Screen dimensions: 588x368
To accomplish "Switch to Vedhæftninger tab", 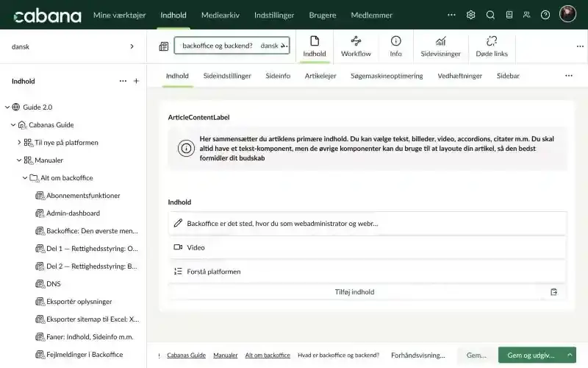I will click(460, 76).
